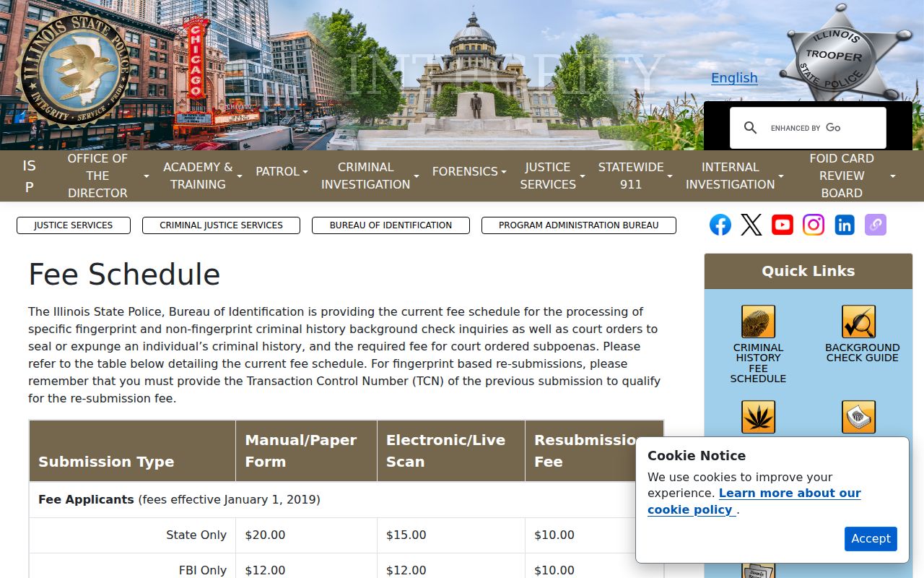This screenshot has height=578, width=924.
Task: Click the purple link-chain icon
Action: click(876, 225)
